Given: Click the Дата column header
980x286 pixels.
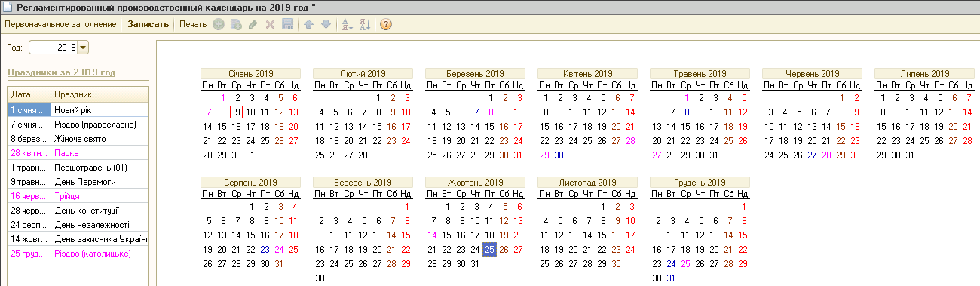Looking at the screenshot, I should coord(29,94).
